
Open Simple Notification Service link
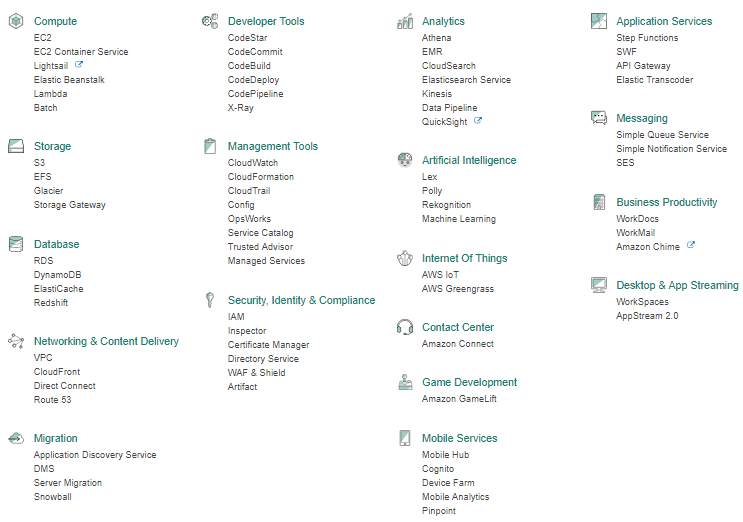(671, 149)
